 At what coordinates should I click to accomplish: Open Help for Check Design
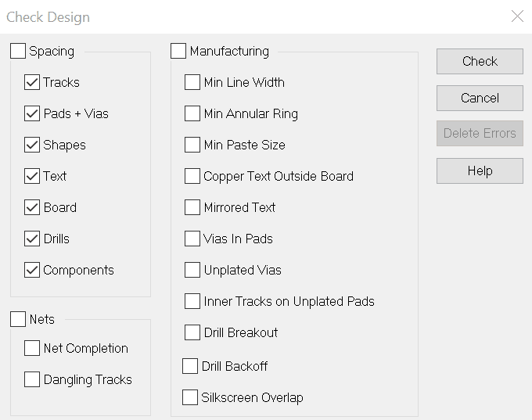[x=480, y=171]
